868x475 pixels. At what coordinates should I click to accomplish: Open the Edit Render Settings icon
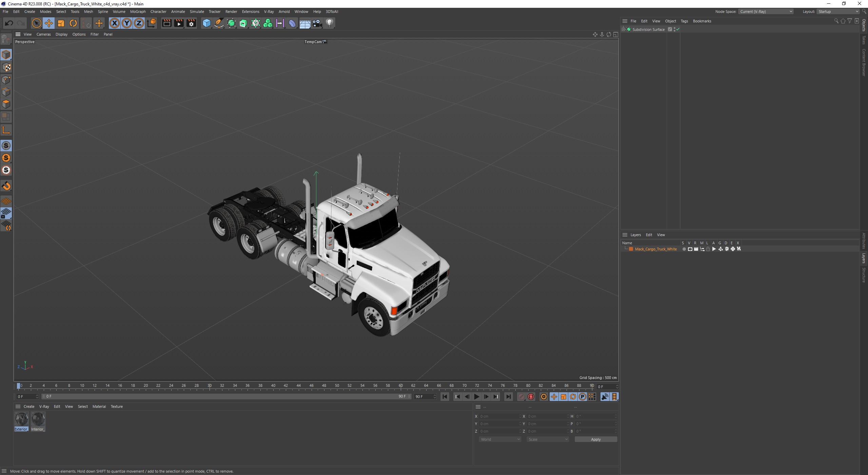191,23
